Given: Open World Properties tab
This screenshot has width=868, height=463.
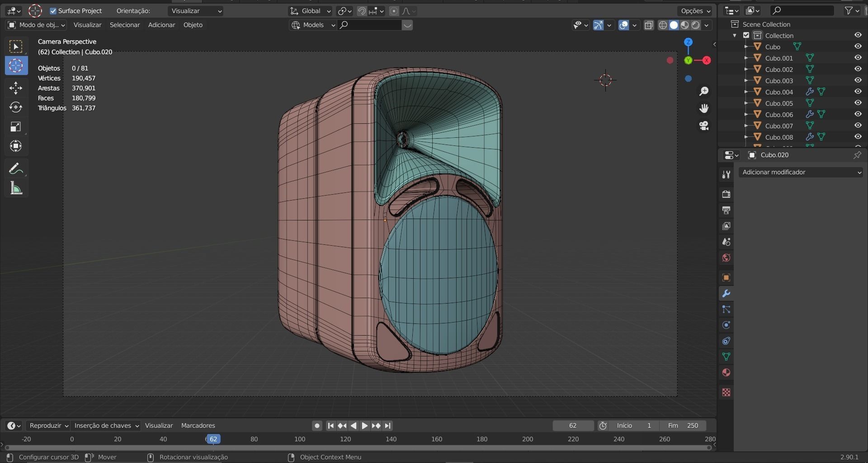Looking at the screenshot, I should pyautogui.click(x=726, y=257).
